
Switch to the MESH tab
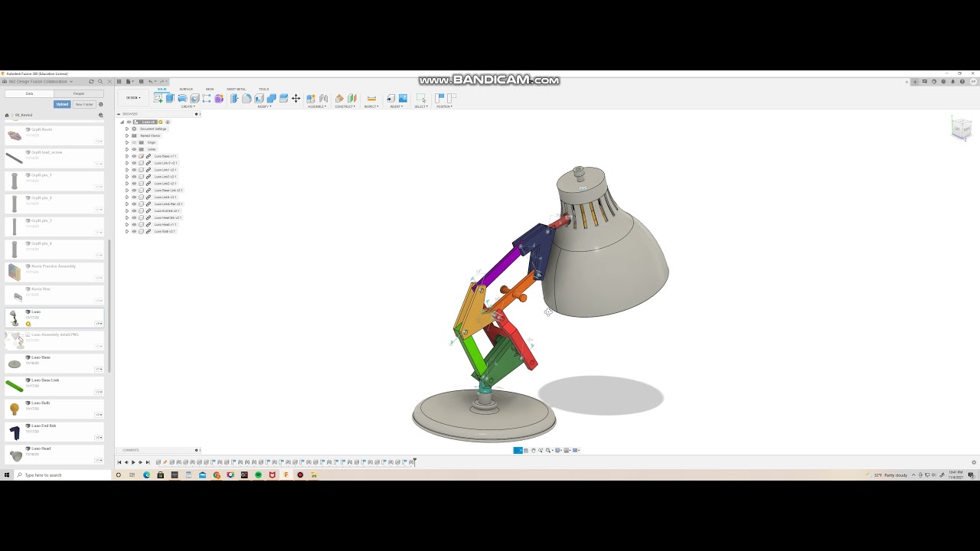[x=210, y=90]
